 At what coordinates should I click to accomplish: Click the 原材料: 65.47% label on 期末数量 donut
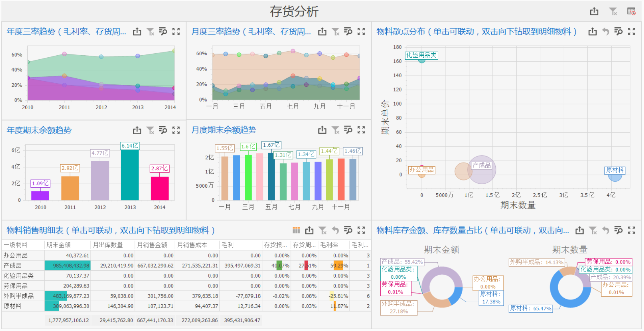(532, 308)
